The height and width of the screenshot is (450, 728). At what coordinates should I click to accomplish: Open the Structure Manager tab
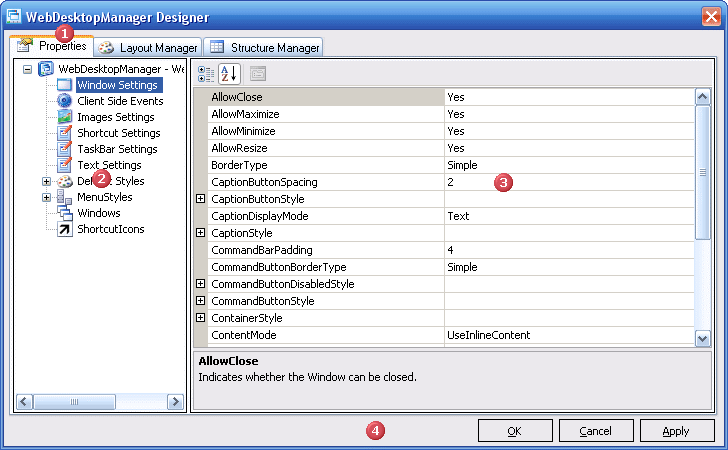pyautogui.click(x=264, y=47)
